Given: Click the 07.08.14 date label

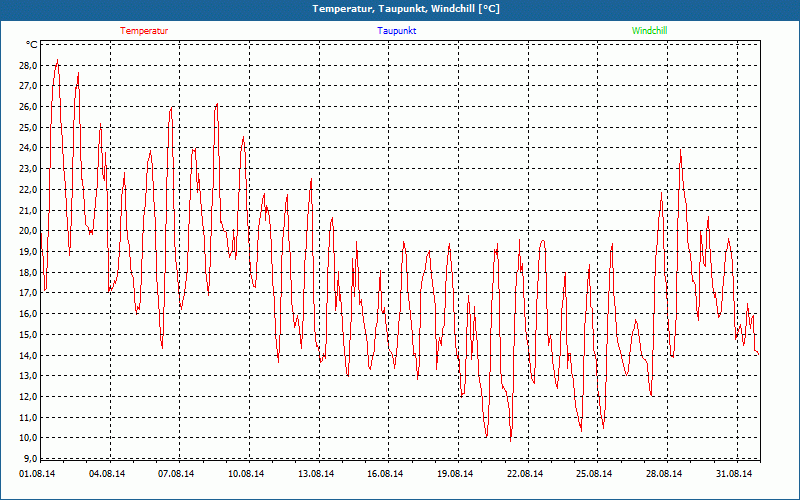Looking at the screenshot, I should [176, 474].
